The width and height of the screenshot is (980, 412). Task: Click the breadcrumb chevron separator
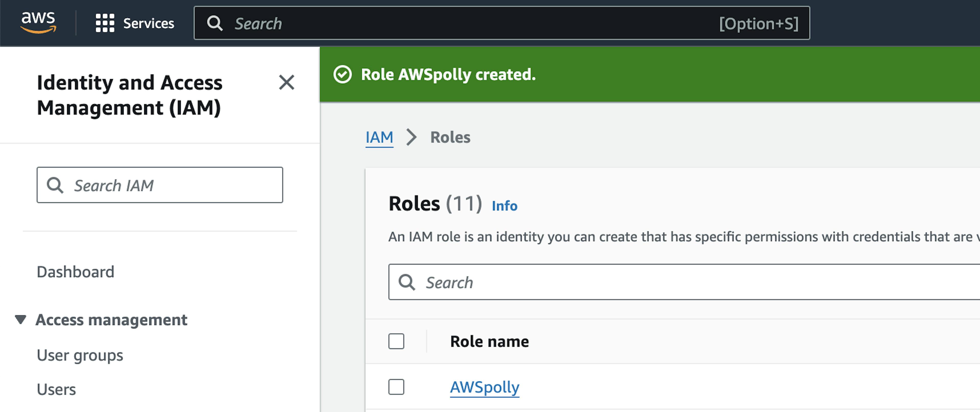point(412,137)
